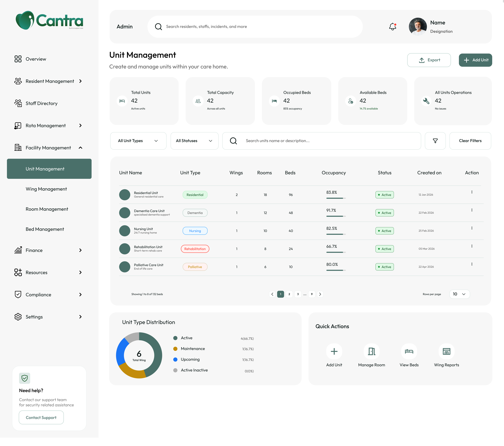
Task: Click the Compliance shield icon
Action: [x=18, y=294]
